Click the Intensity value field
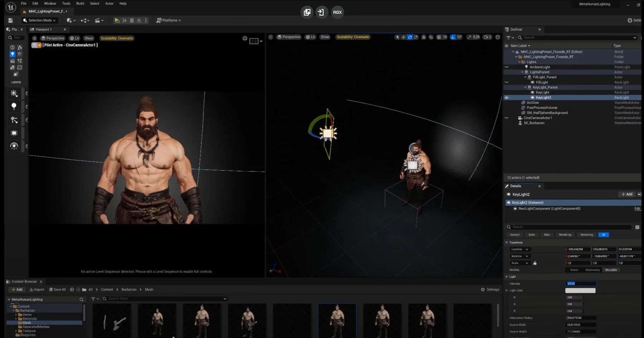Image resolution: width=644 pixels, height=338 pixels. pos(581,284)
